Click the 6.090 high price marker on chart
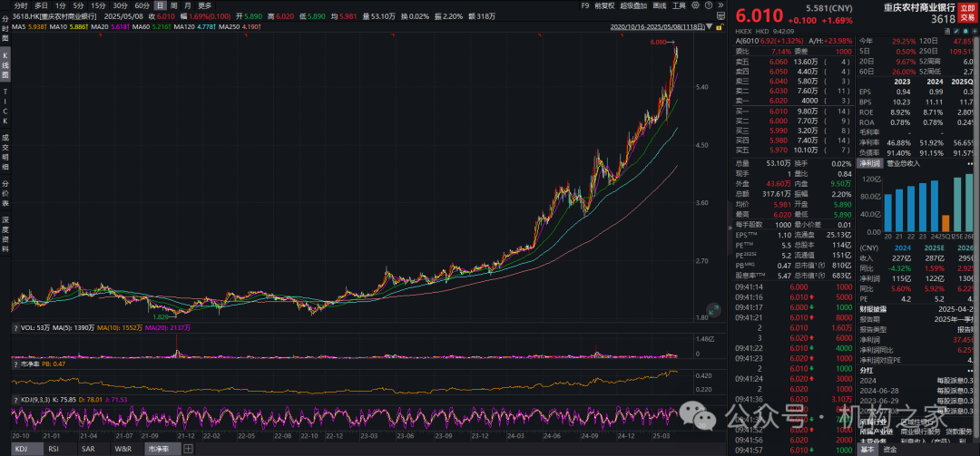Image resolution: width=980 pixels, height=456 pixels. (658, 43)
